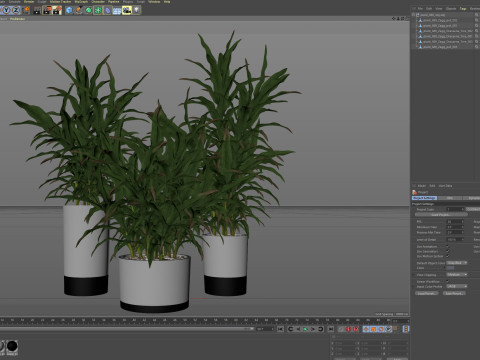Toggle the Scale keyframe icon
The height and width of the screenshot is (360, 480).
click(373, 329)
